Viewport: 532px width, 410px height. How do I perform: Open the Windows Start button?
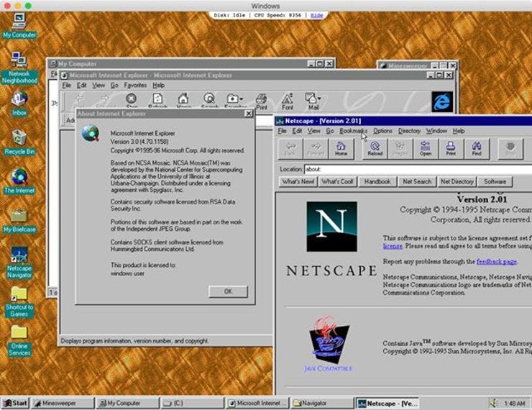(x=15, y=404)
